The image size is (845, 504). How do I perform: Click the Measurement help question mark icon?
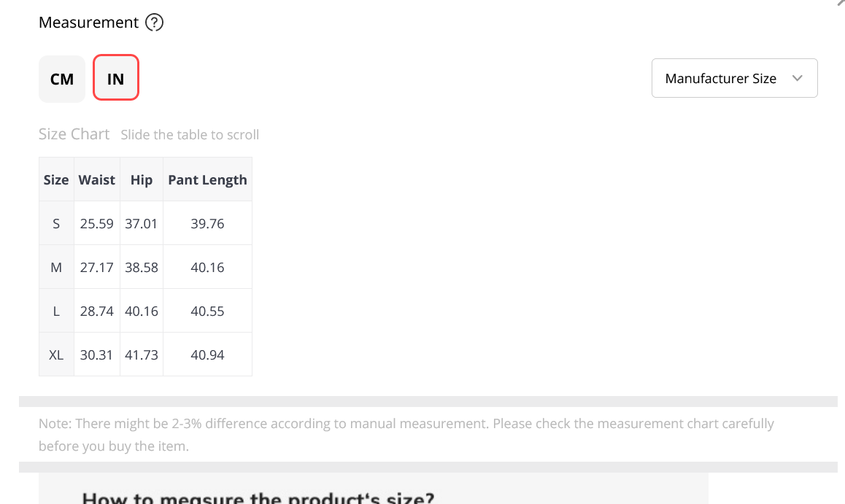[154, 23]
